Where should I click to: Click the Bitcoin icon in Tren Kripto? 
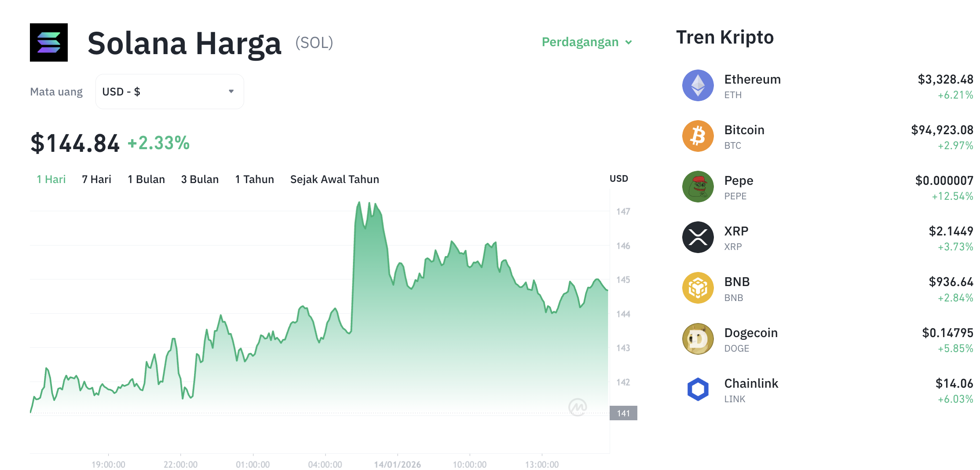[x=698, y=136]
